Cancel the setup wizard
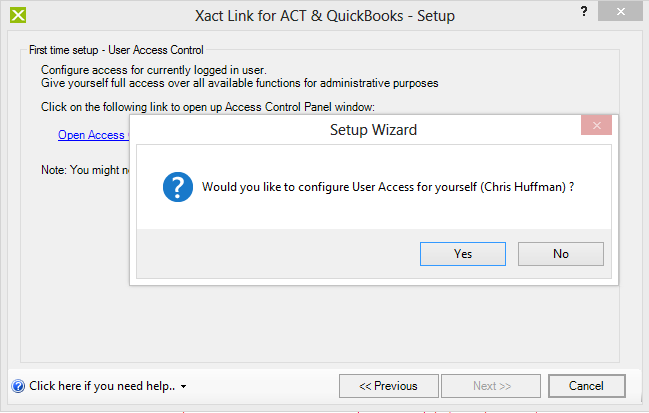 [587, 386]
